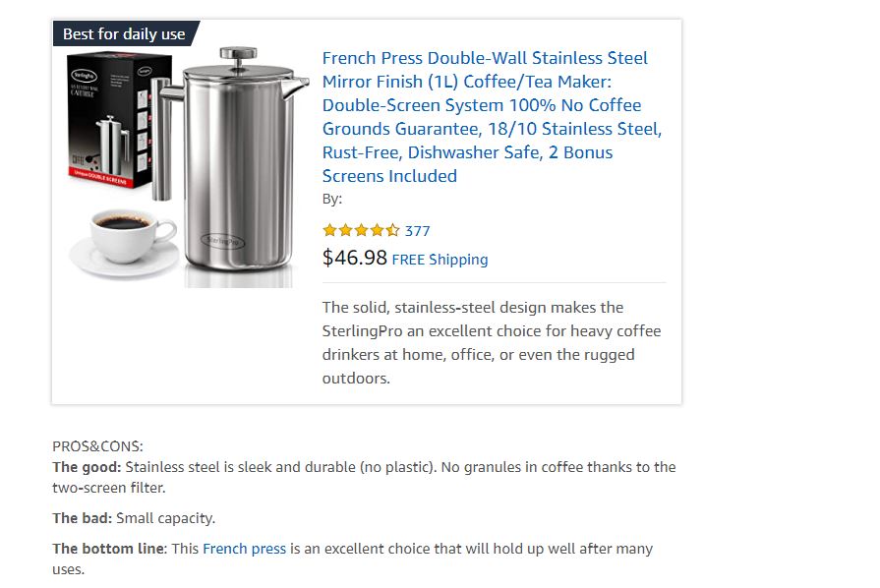Click the bold The bad: label
Image resolution: width=880 pixels, height=588 pixels.
[x=82, y=518]
